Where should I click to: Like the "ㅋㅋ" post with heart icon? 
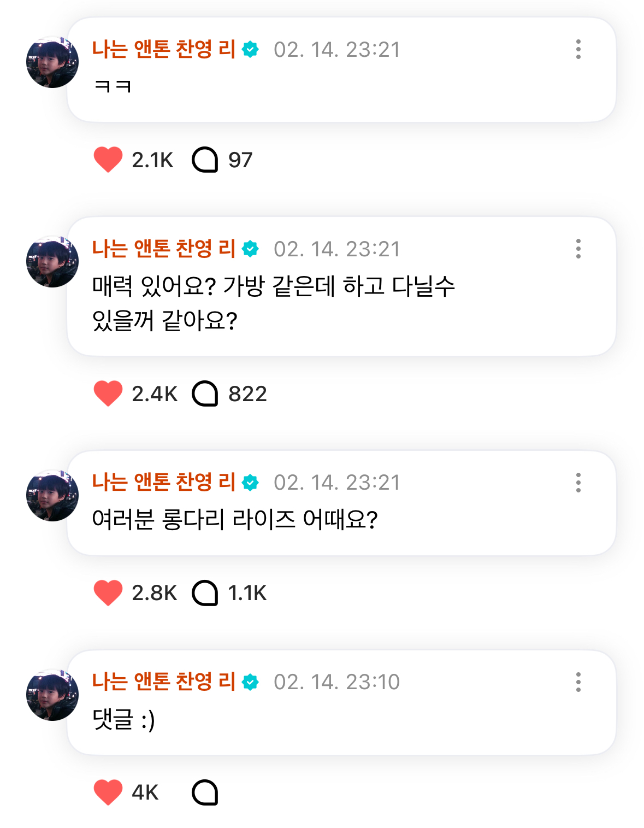[108, 160]
